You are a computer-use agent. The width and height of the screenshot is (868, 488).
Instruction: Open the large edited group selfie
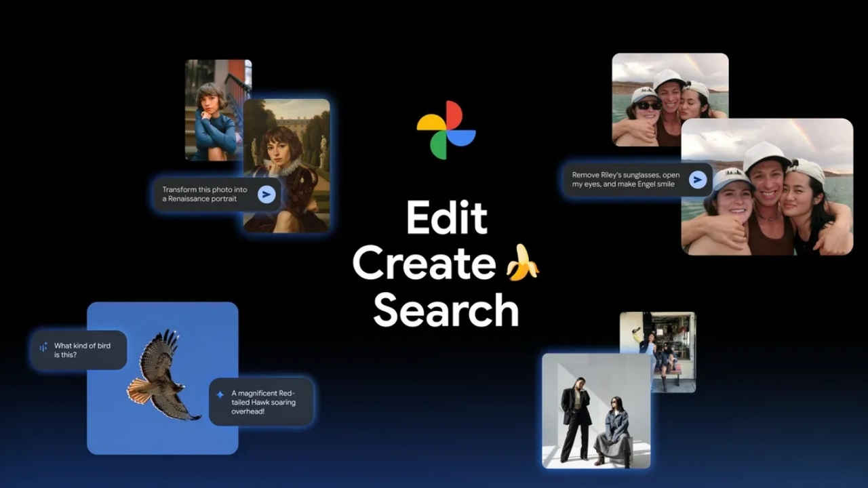click(780, 197)
